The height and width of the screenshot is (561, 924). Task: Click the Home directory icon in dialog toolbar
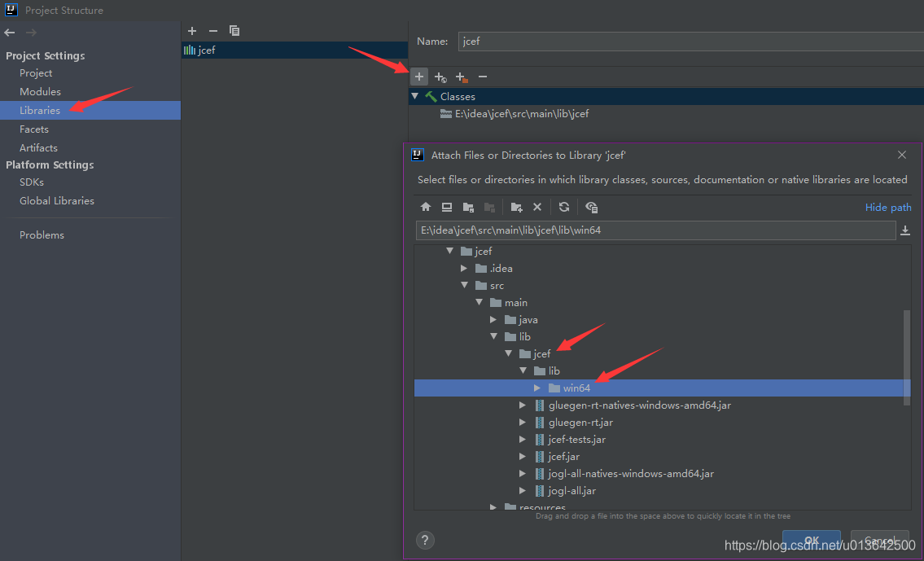[x=426, y=207]
